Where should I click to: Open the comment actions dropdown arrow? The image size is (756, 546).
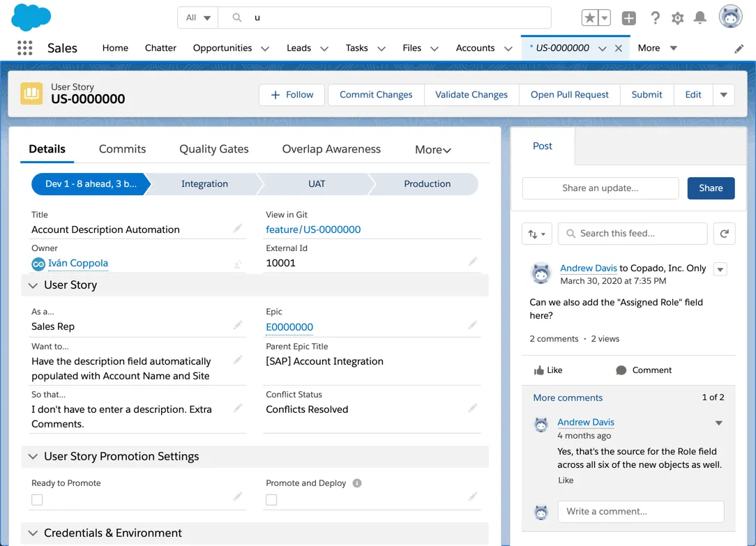[x=719, y=423]
